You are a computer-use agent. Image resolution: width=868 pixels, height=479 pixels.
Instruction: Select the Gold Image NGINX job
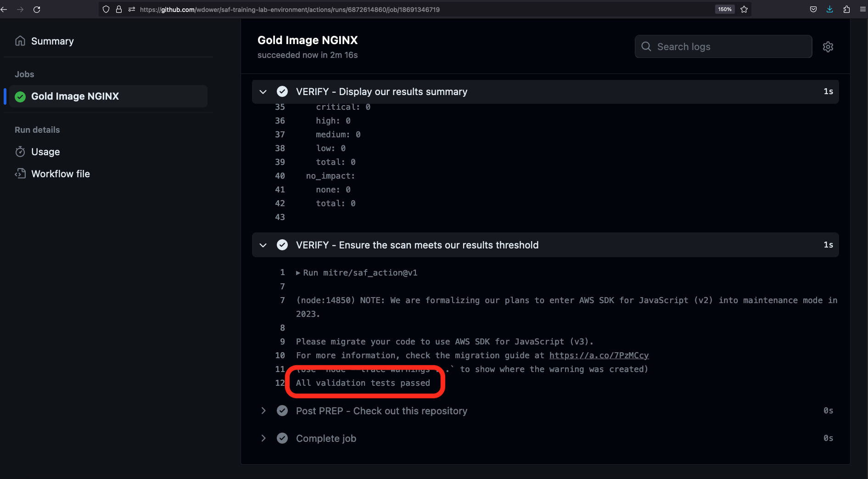pos(75,96)
